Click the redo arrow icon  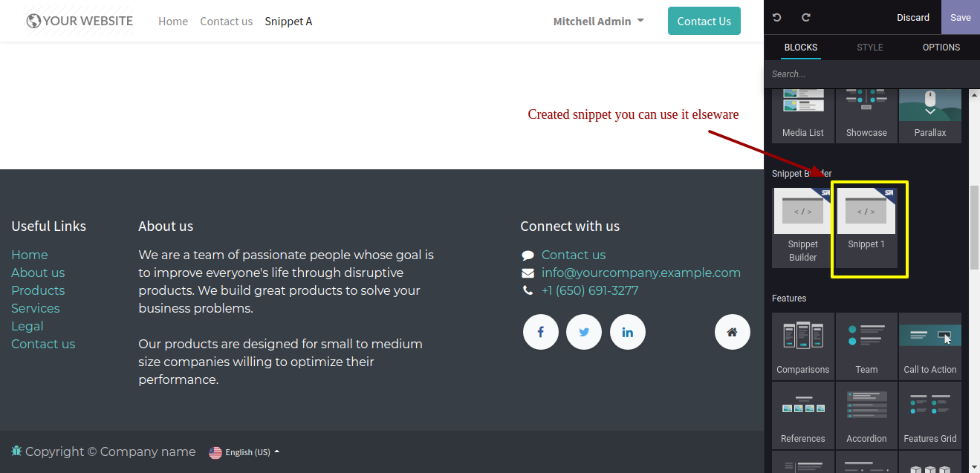coord(805,17)
